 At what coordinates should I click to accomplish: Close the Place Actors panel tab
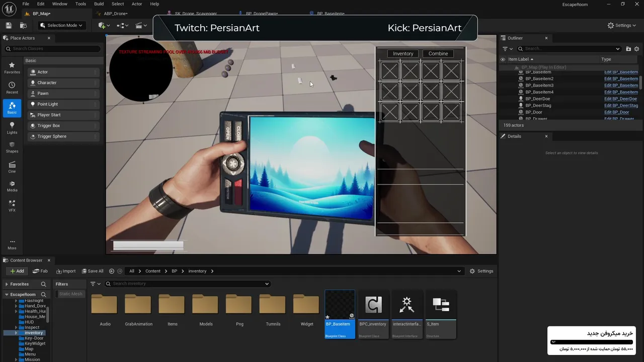(49, 38)
